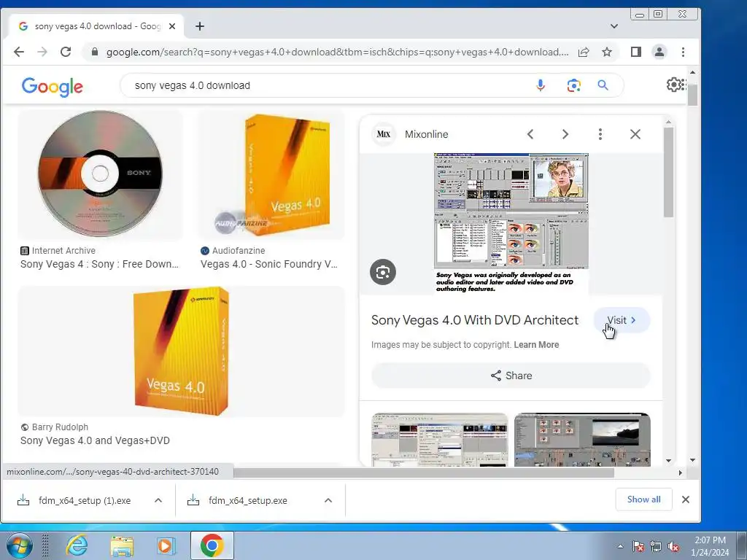Image resolution: width=747 pixels, height=560 pixels.
Task: Open the Mixonline source link
Action: point(426,134)
